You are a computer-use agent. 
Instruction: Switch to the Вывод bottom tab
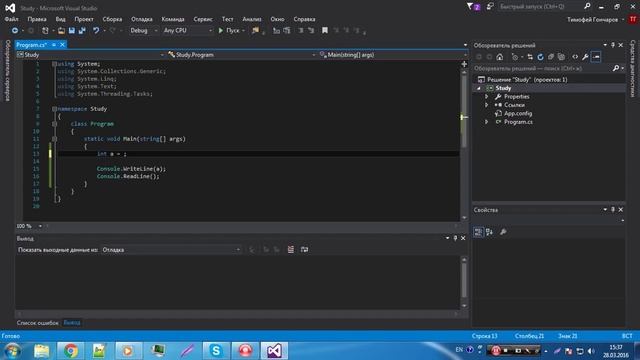click(x=72, y=323)
